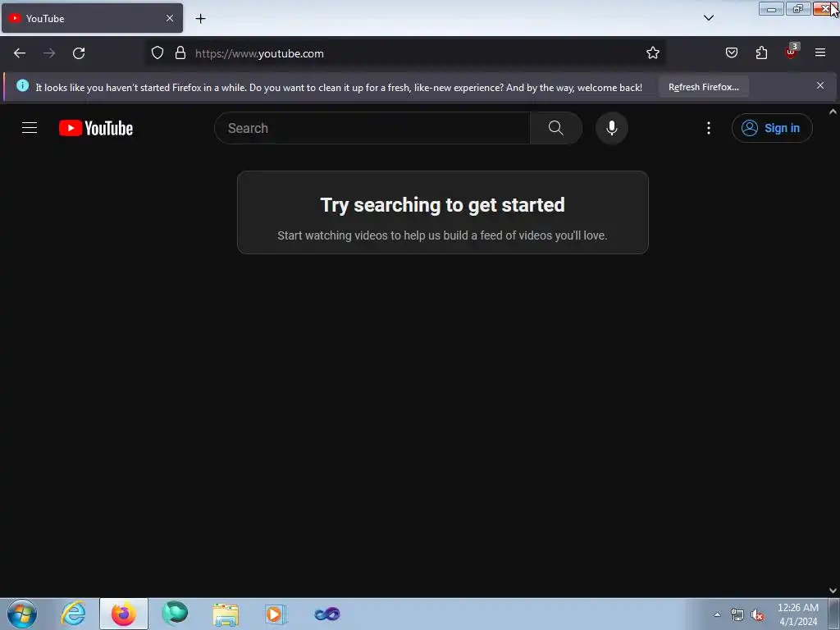This screenshot has width=840, height=630.
Task: Click the Firefox taskbar icon
Action: 124,614
